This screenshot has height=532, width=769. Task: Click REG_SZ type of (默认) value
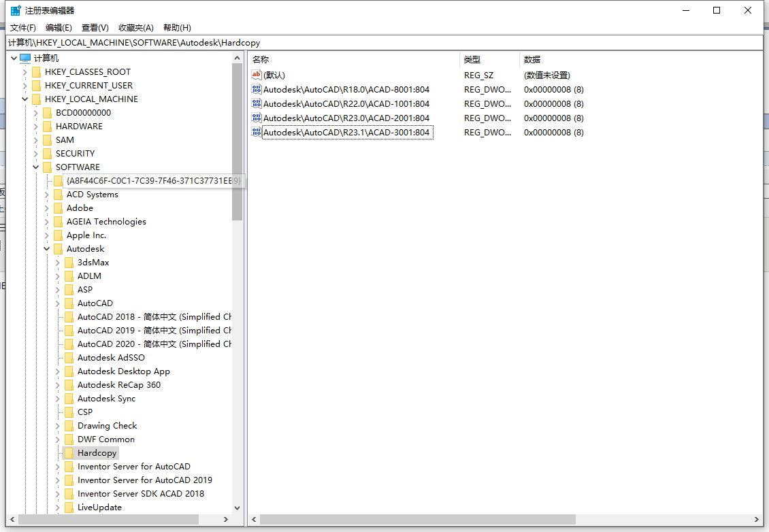pos(478,75)
